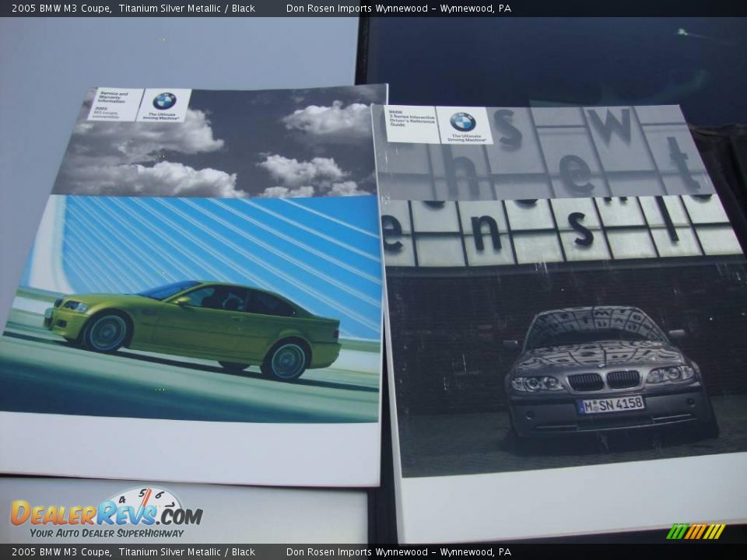This screenshot has height=560, width=747.
Task: Click the BMW roundel on the Driver's Reference Guide
Action: [463, 122]
